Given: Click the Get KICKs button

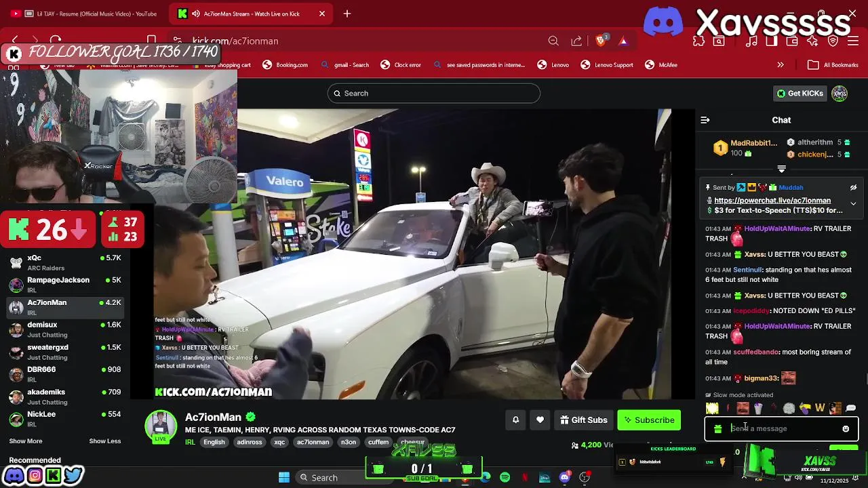Looking at the screenshot, I should 800,94.
